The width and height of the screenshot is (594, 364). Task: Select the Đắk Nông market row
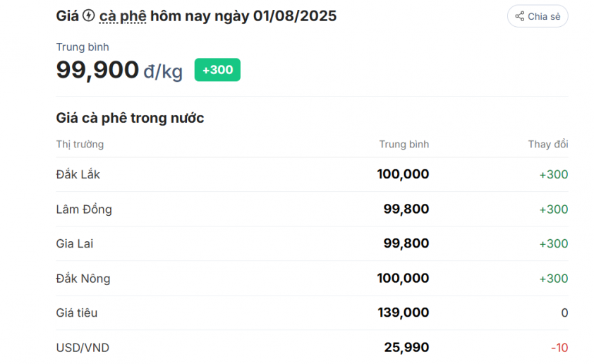tap(312, 279)
